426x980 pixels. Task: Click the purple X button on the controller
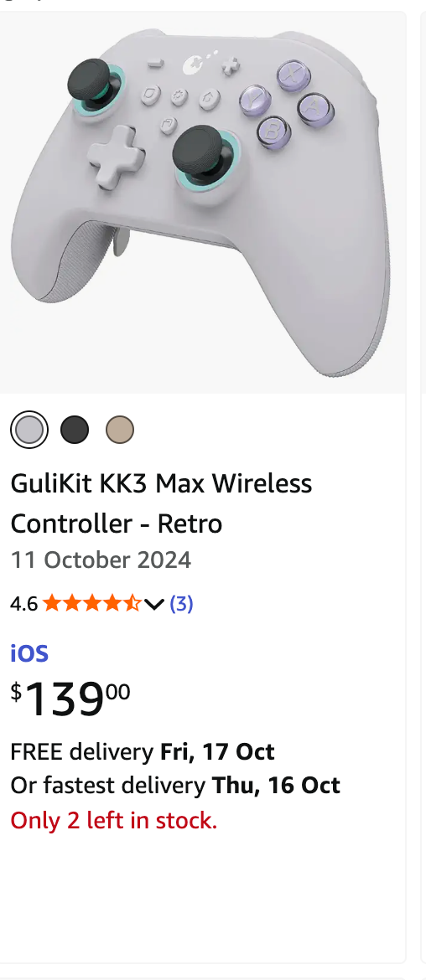294,75
